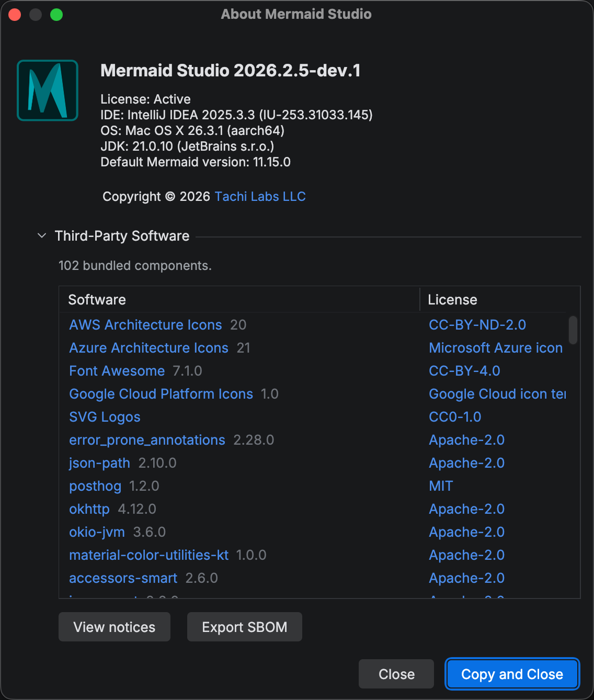Image resolution: width=594 pixels, height=700 pixels.
Task: Open Apache-2.0 license for error_prone_annotations
Action: point(466,440)
